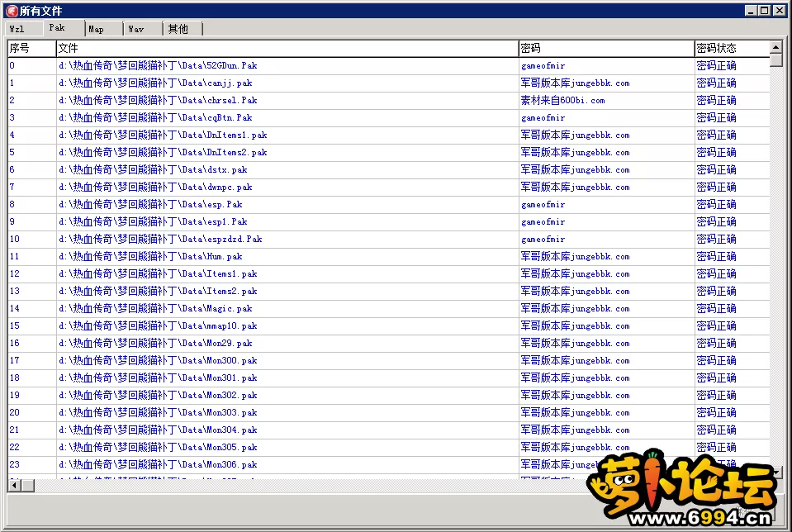Minimize the 所有文件 window
The image size is (792, 532).
point(751,11)
